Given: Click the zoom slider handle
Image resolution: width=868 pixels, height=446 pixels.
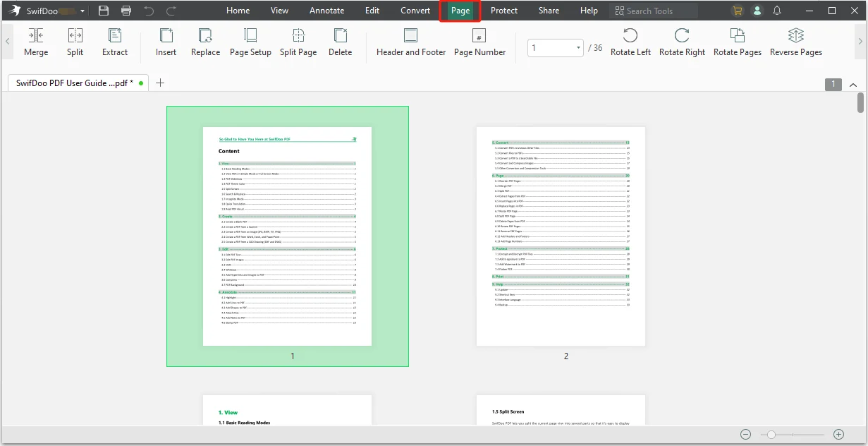Looking at the screenshot, I should click(771, 435).
